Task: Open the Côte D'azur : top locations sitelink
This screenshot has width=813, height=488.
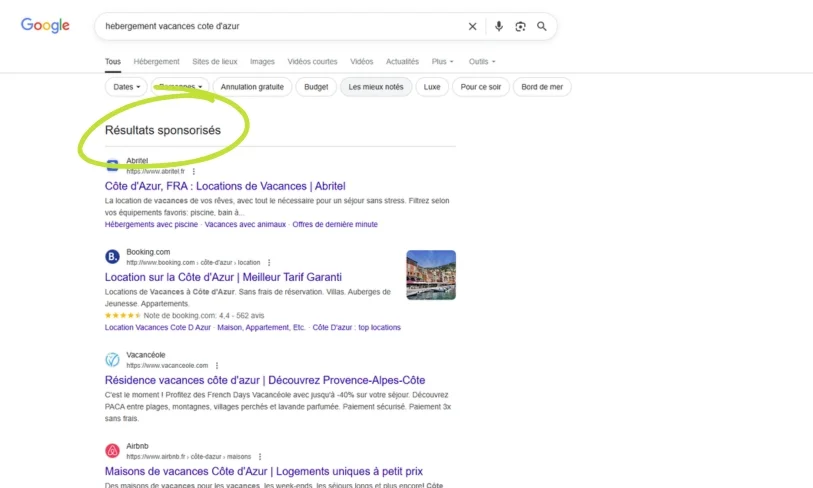Action: coord(357,327)
